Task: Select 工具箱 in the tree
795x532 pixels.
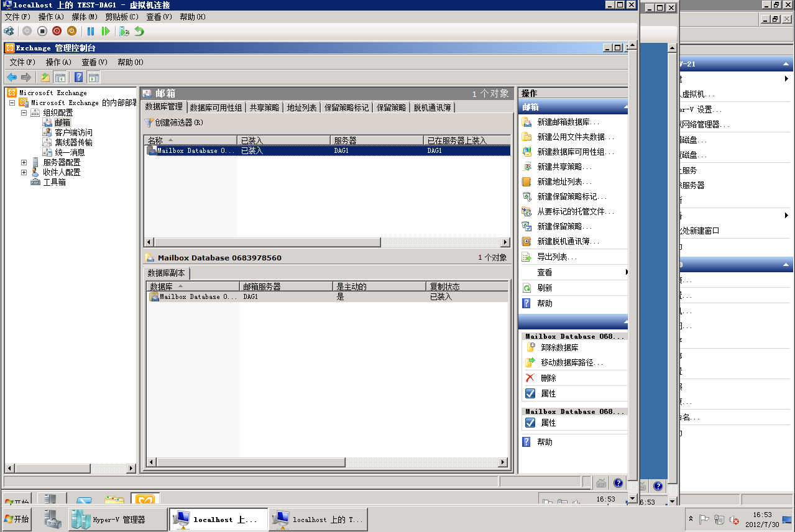Action: [54, 183]
